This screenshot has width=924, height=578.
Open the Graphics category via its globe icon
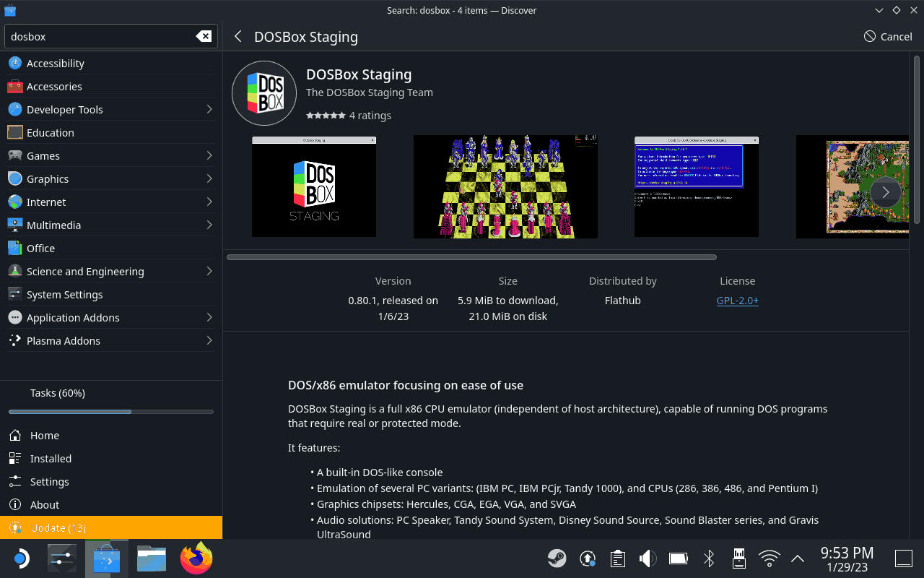(x=15, y=178)
